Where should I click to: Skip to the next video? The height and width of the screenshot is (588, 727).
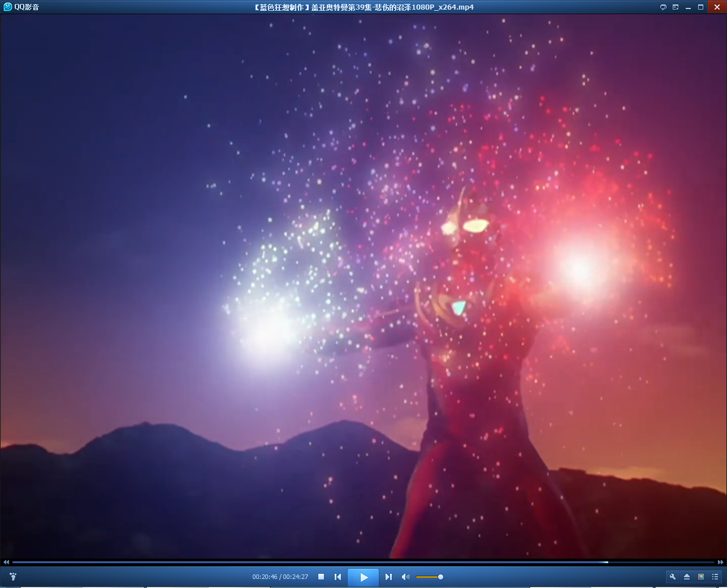(388, 577)
